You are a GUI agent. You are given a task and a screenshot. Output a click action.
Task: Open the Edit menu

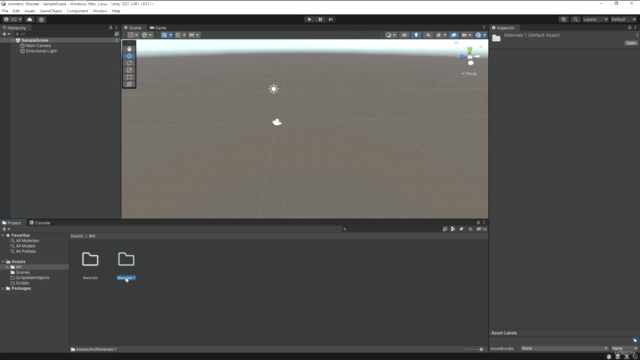coord(16,11)
